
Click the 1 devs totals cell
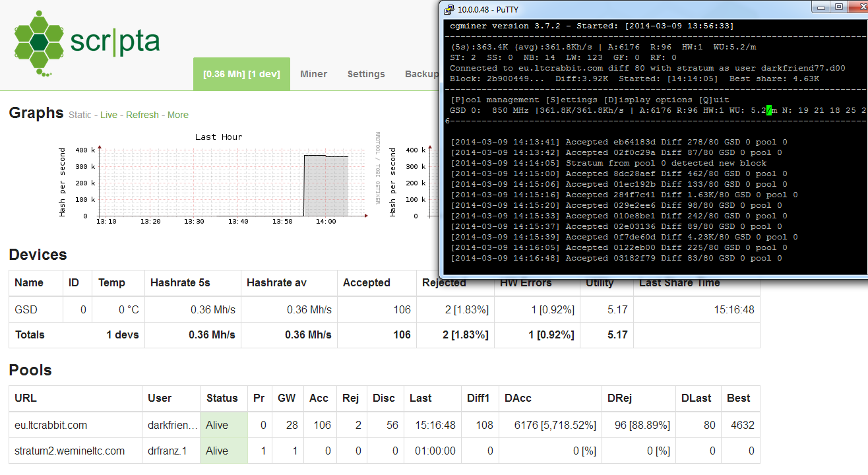click(x=123, y=334)
